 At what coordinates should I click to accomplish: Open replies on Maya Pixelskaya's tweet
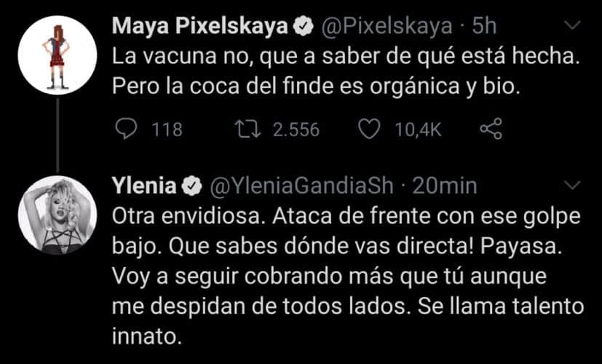coord(126,129)
